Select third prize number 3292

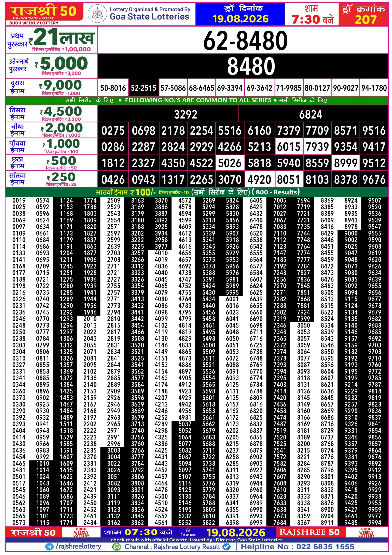[185, 115]
